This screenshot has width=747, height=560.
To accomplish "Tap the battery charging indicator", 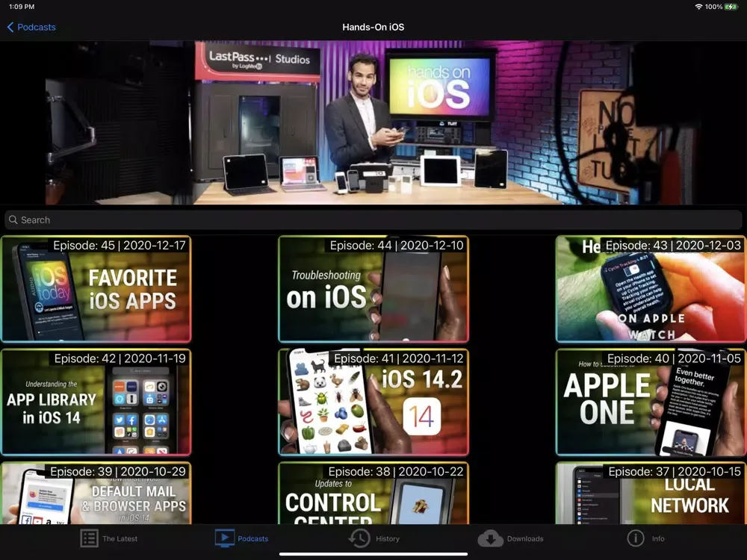I will click(731, 7).
